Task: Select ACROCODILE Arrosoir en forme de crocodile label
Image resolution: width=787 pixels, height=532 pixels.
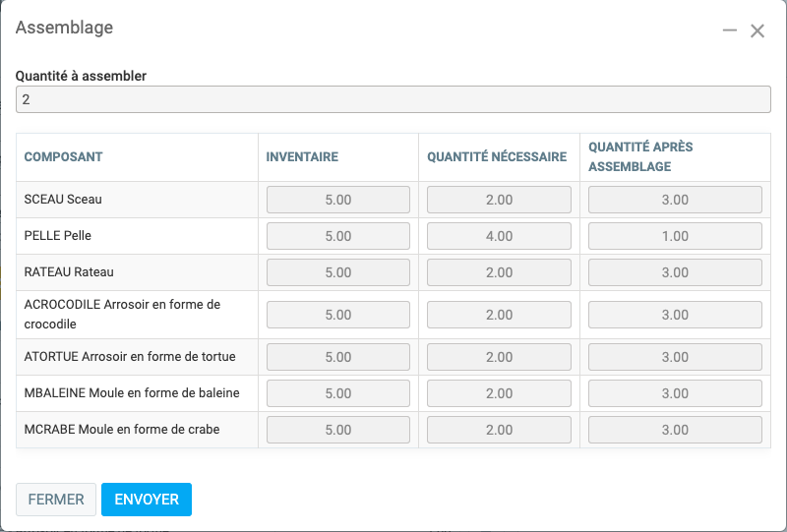Action: click(122, 315)
